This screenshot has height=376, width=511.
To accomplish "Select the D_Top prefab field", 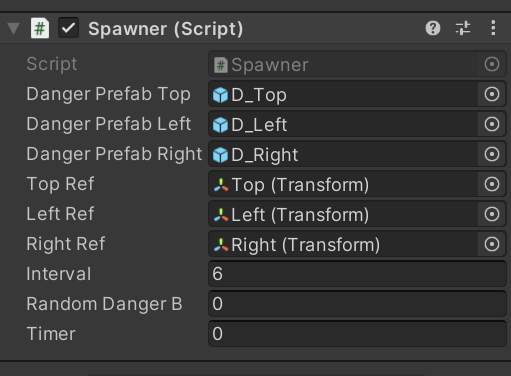I will [x=343, y=94].
